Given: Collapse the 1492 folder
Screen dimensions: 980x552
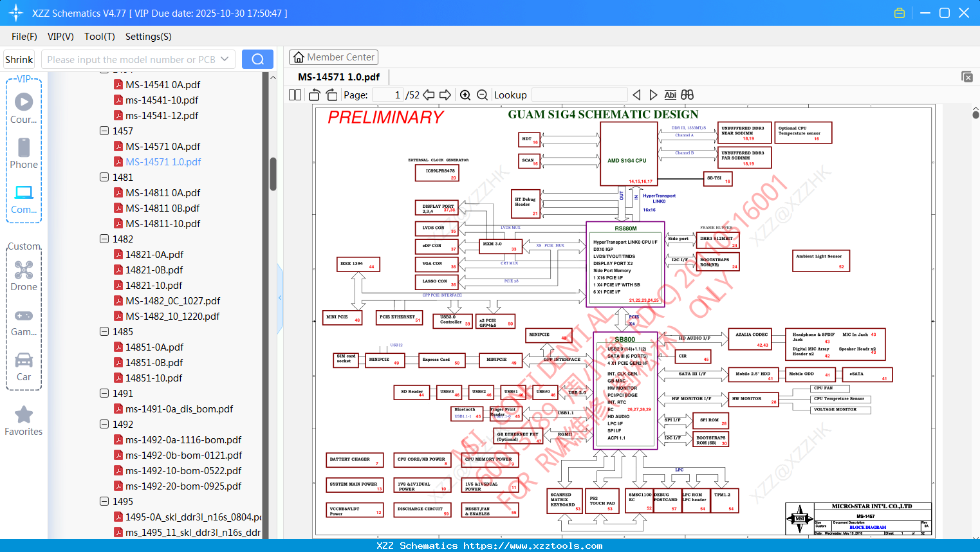Looking at the screenshot, I should 104,424.
